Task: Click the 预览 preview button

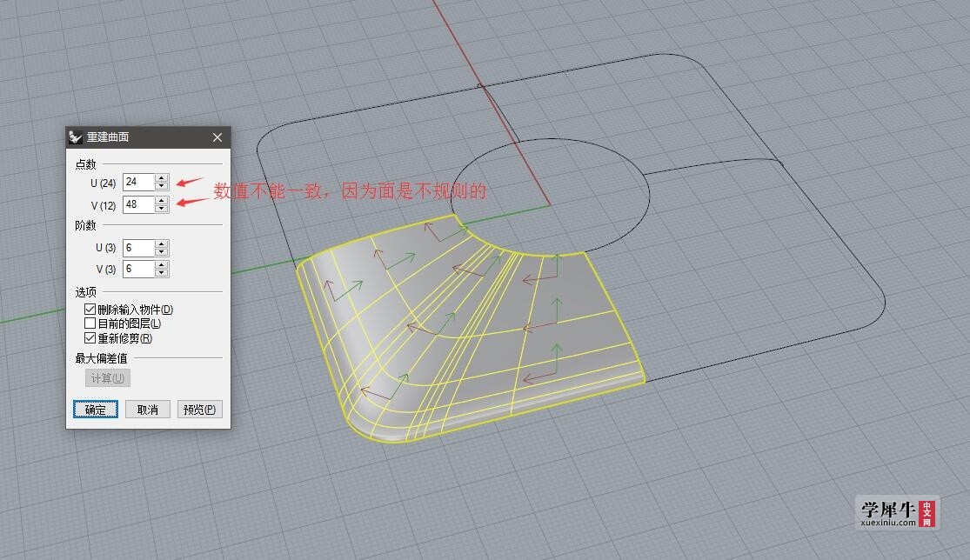Action: [199, 410]
